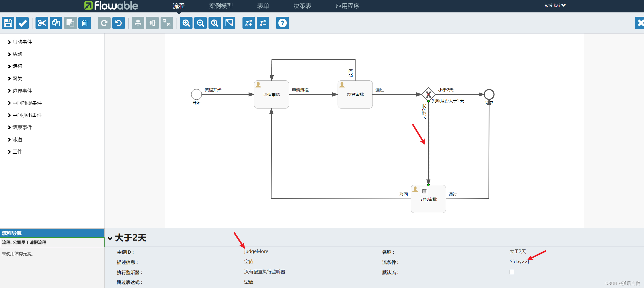This screenshot has width=644, height=288.
Task: Toggle the 默认流 checkbox
Action: [512, 272]
